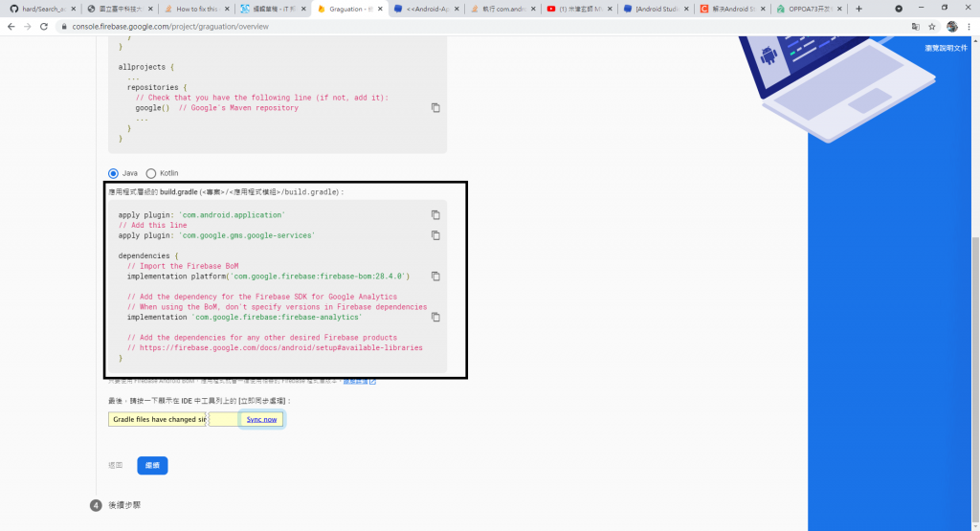Close the OPPOA73 tab
The height and width of the screenshot is (531, 980).
839,9
